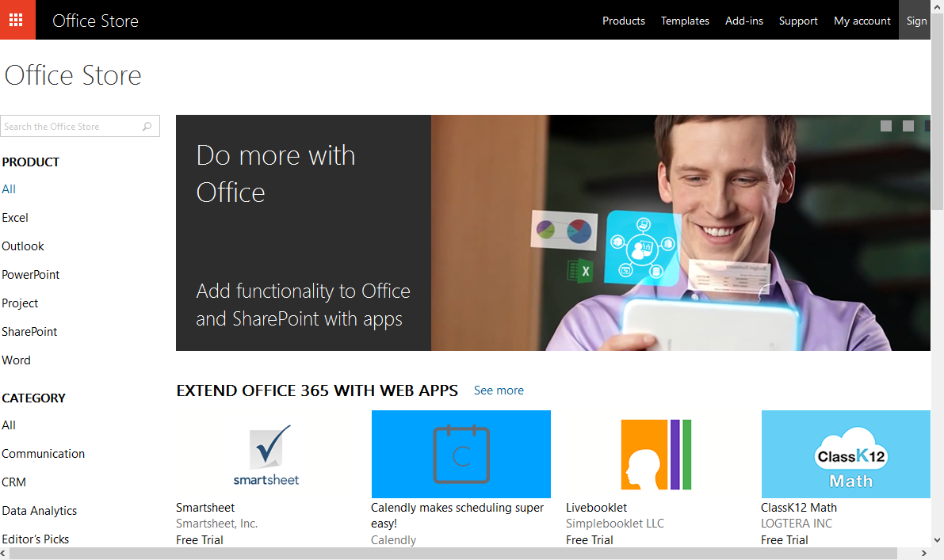944x560 pixels.
Task: Open the app launcher grid icon
Action: [17, 20]
